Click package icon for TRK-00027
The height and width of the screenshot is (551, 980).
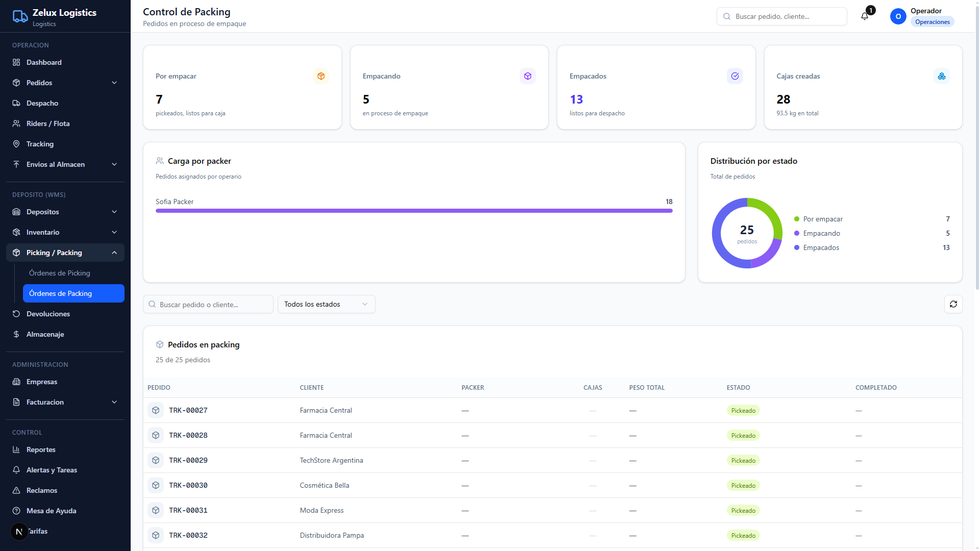tap(156, 410)
